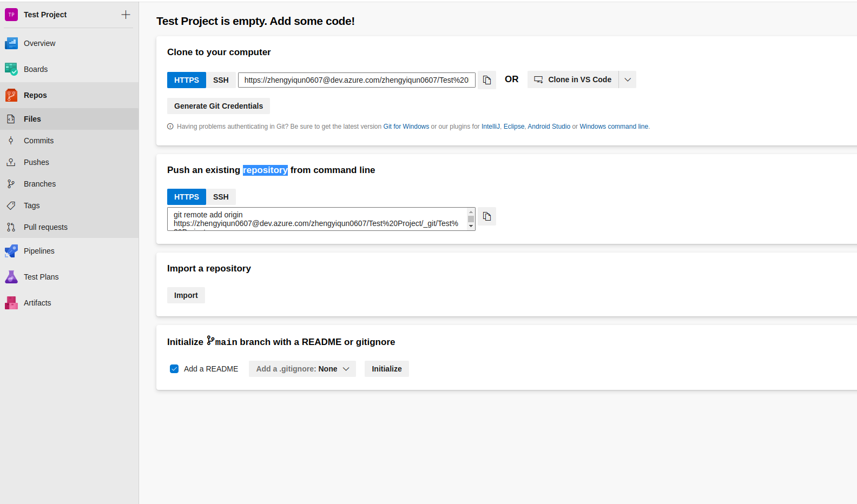Screen dimensions: 857x504
Task: Click the Test Project title text
Action: click(45, 15)
